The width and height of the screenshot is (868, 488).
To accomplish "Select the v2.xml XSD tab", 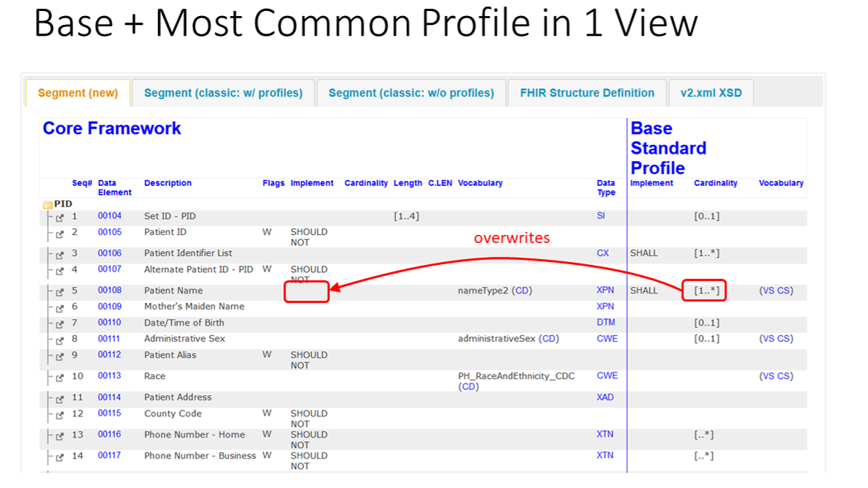I will coord(711,93).
